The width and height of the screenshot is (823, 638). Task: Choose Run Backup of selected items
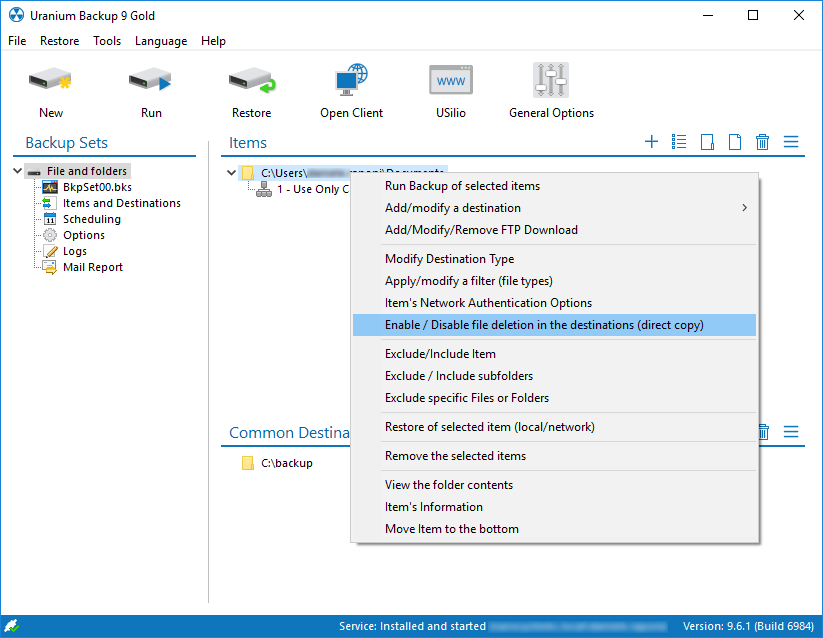point(462,186)
